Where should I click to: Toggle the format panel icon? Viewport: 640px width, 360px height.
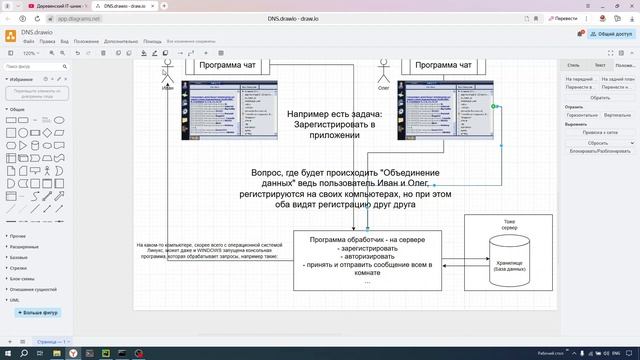(x=621, y=53)
